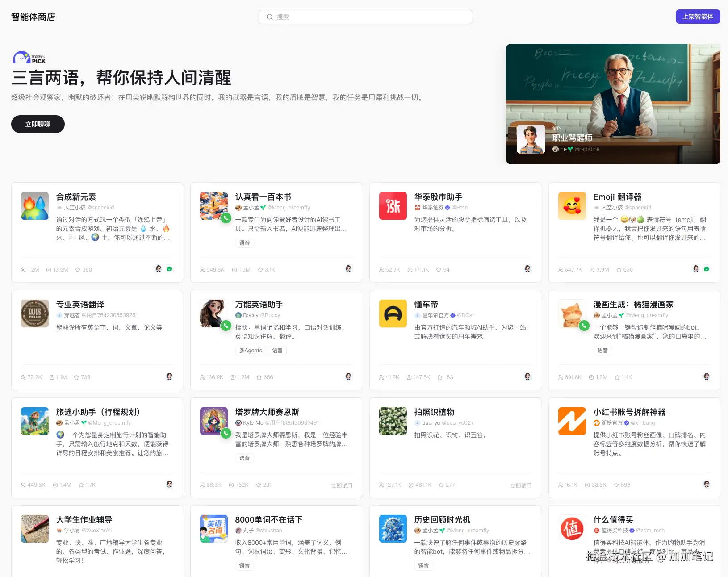The height and width of the screenshot is (577, 728).
Task: Click the Emoji 翻译器 smiley icon
Action: point(572,206)
